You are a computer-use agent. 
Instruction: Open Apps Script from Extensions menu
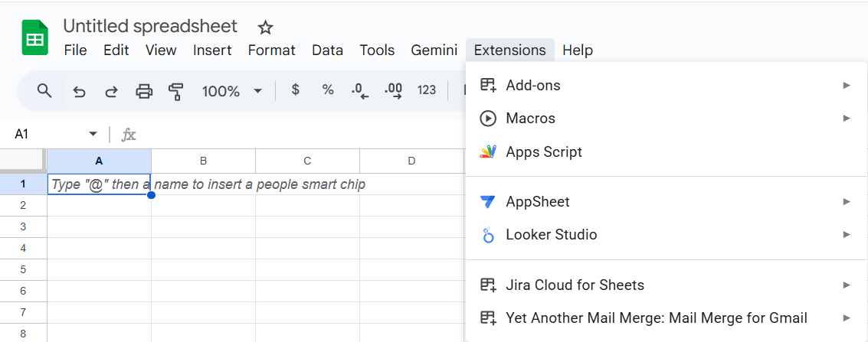tap(544, 152)
